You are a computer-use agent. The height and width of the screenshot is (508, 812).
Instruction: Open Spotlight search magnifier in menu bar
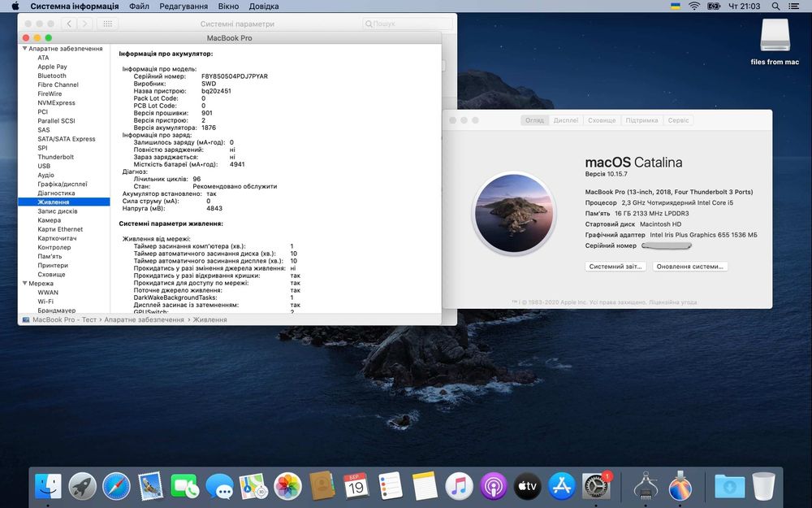pos(775,7)
